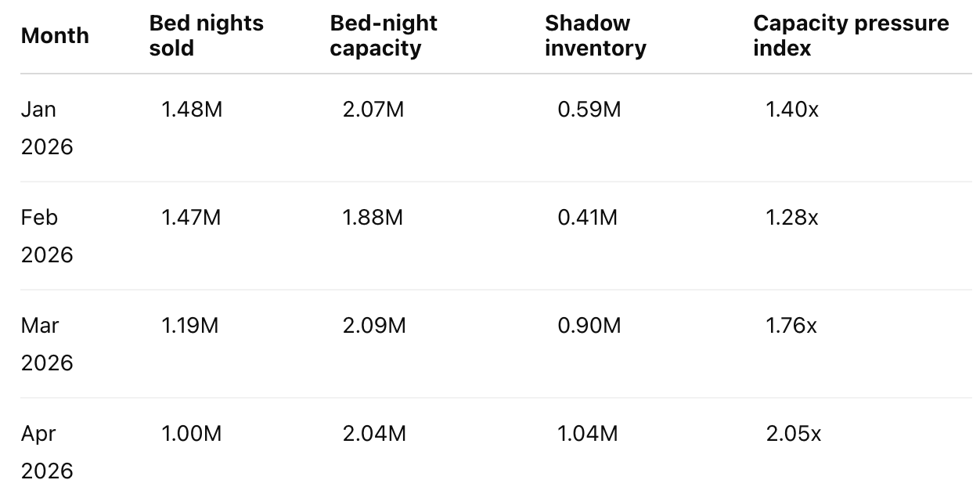Select the 1.19M bed nights sold cell

tap(190, 326)
